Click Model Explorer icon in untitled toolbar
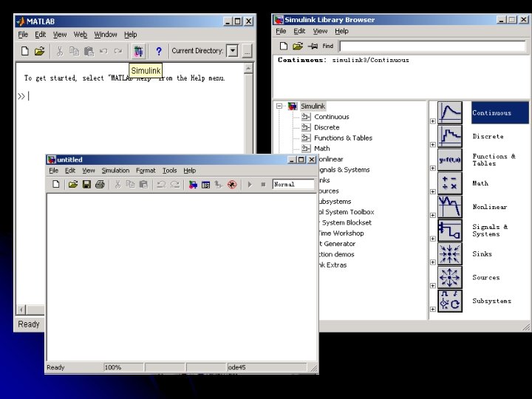Screen dimensions: 532x399 205,184
